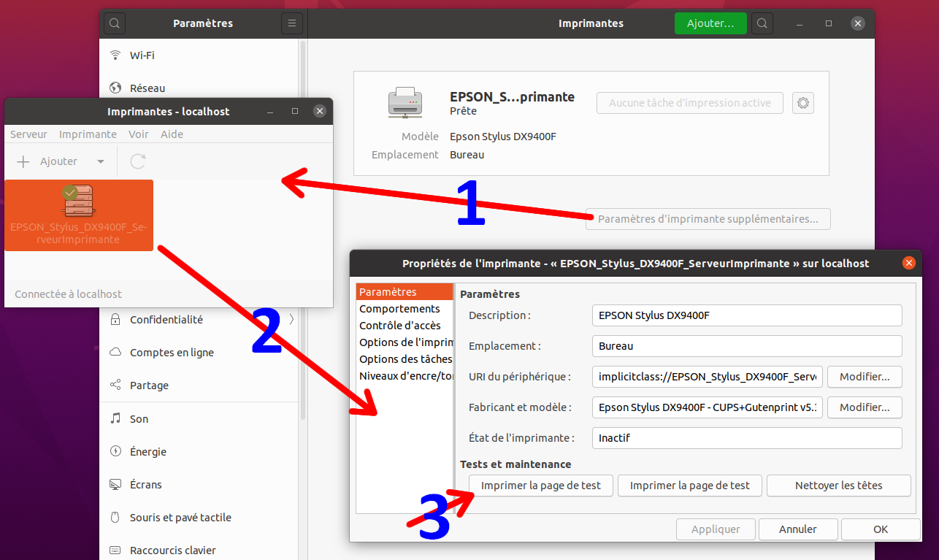Image resolution: width=939 pixels, height=560 pixels.
Task: Open the Serveur menu
Action: (28, 134)
